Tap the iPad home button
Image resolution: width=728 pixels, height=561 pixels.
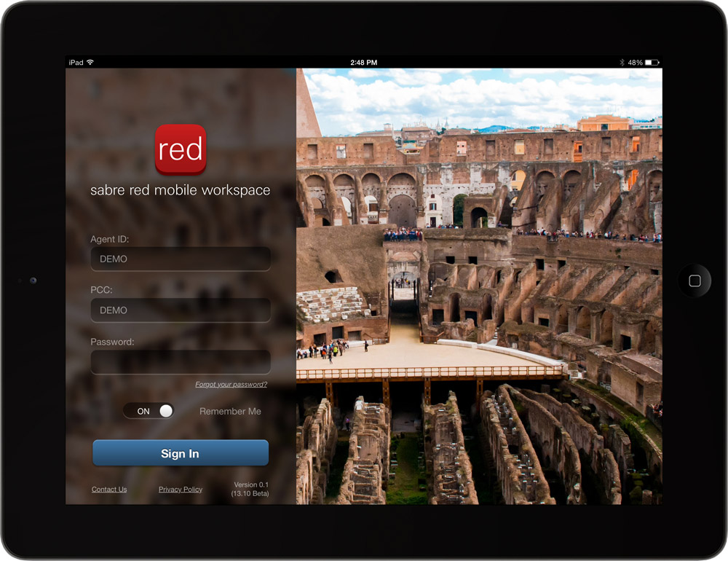[x=695, y=280]
